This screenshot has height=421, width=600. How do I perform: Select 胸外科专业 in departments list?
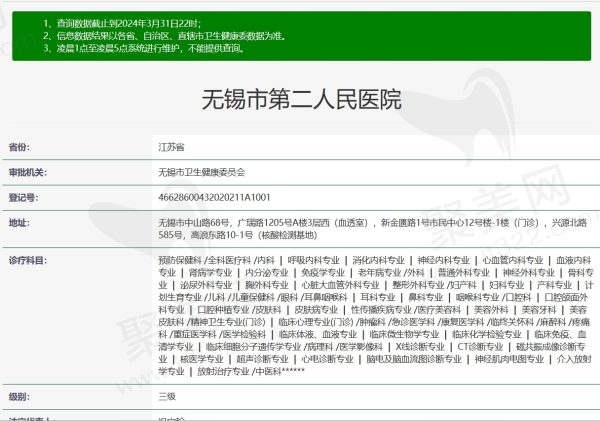267,286
